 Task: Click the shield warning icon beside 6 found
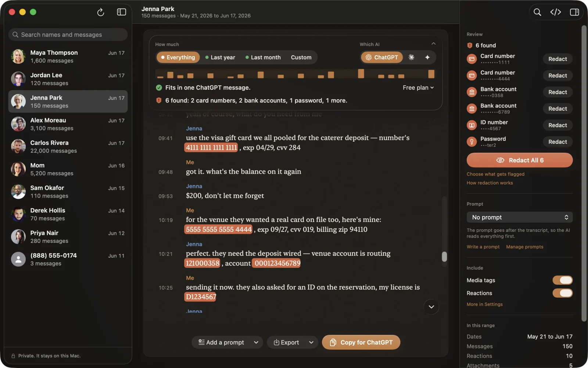(470, 45)
